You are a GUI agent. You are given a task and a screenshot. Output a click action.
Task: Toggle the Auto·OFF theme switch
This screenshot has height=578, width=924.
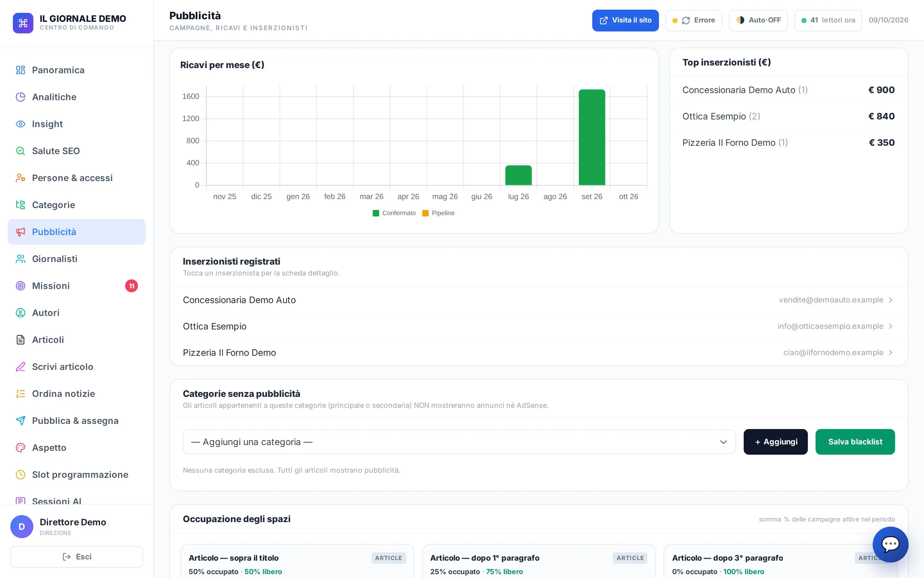pyautogui.click(x=758, y=20)
